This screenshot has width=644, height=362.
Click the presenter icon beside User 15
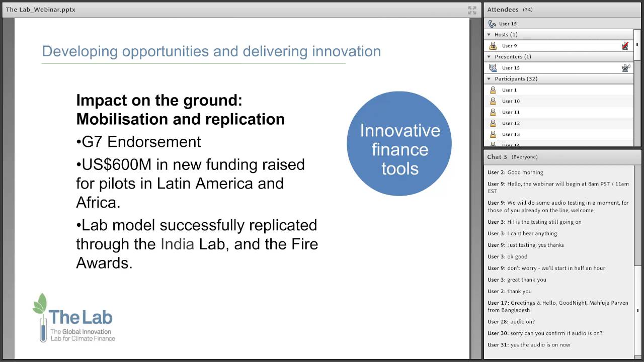(493, 68)
